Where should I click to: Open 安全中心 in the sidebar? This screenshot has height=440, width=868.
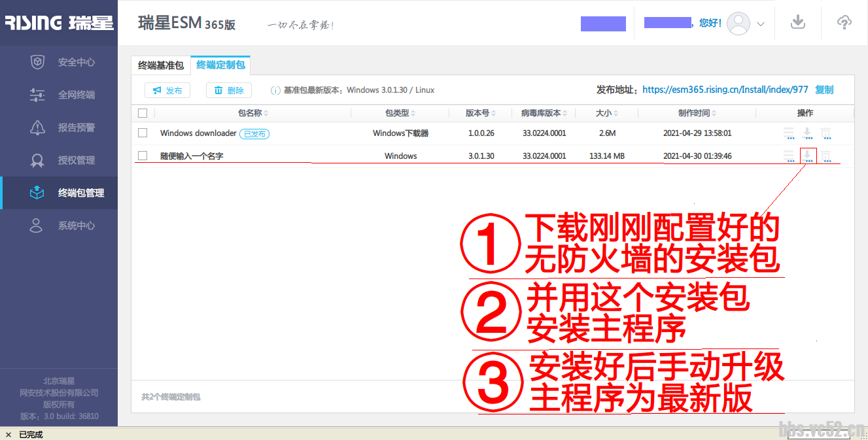[59, 62]
